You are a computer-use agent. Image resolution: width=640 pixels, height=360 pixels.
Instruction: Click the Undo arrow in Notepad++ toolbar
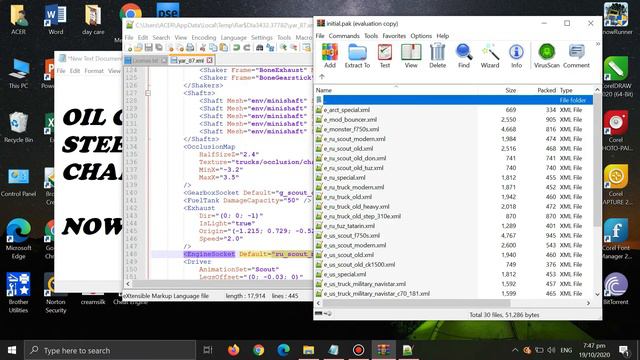point(236,48)
